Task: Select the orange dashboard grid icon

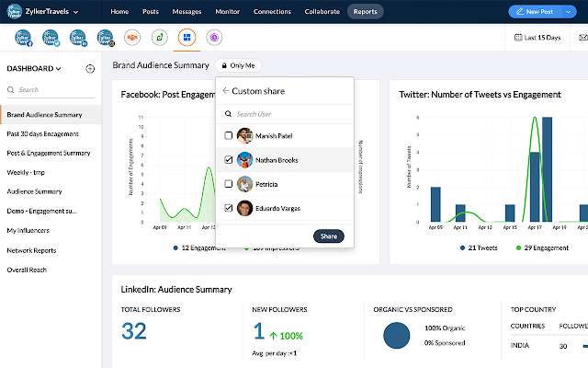Action: (x=187, y=37)
